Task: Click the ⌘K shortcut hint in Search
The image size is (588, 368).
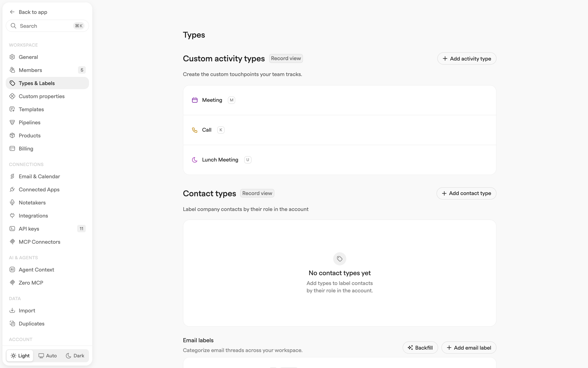Action: [79, 26]
